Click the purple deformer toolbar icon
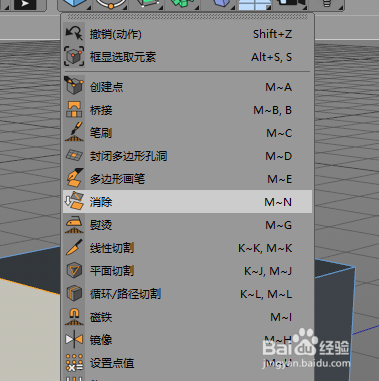 [220, 4]
